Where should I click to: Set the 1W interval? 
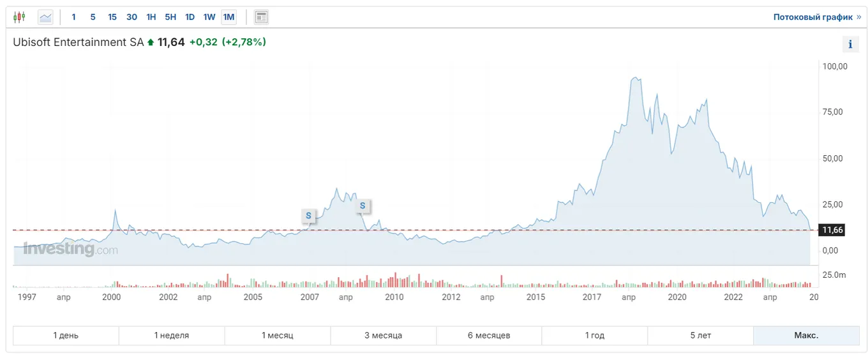(209, 17)
